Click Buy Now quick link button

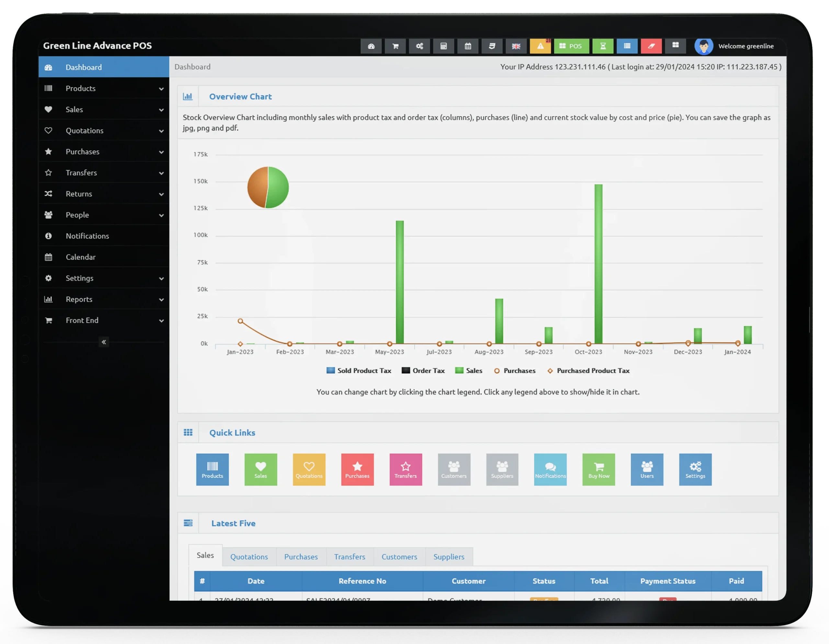click(x=598, y=469)
